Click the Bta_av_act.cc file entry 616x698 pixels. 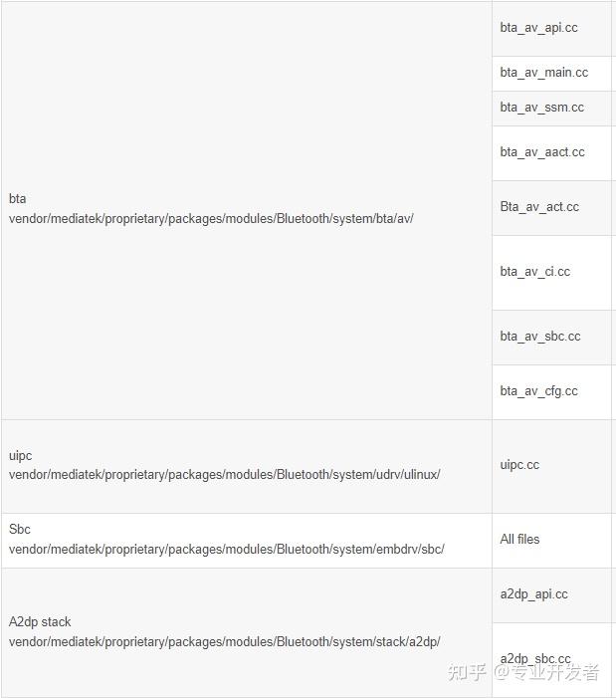pyautogui.click(x=539, y=207)
